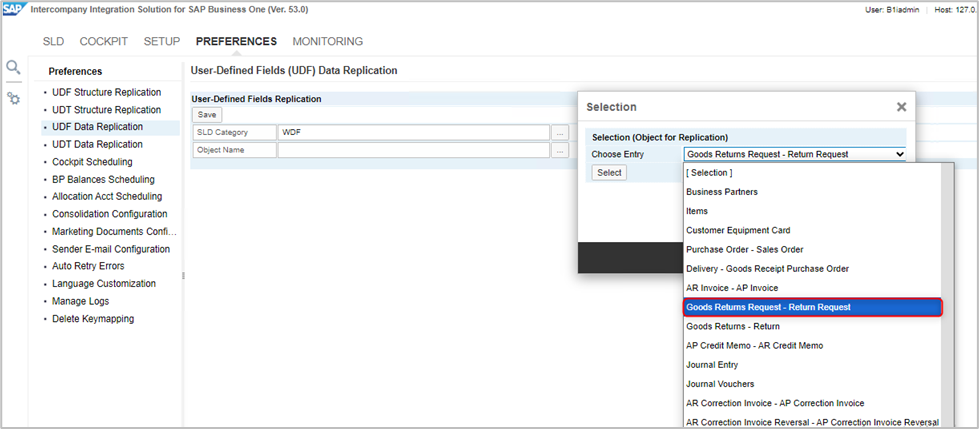Expand the Choose Entry dropdown arrow
Image resolution: width=979 pixels, height=429 pixels.
tap(900, 154)
